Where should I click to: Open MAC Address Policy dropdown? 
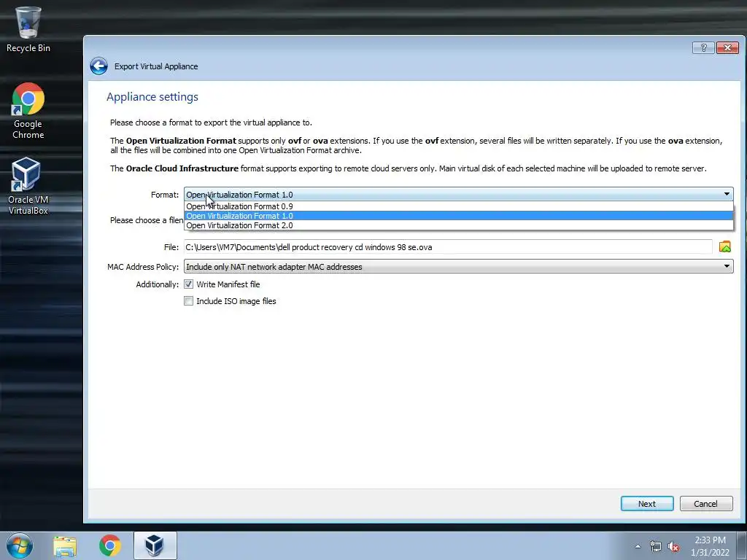click(x=458, y=267)
